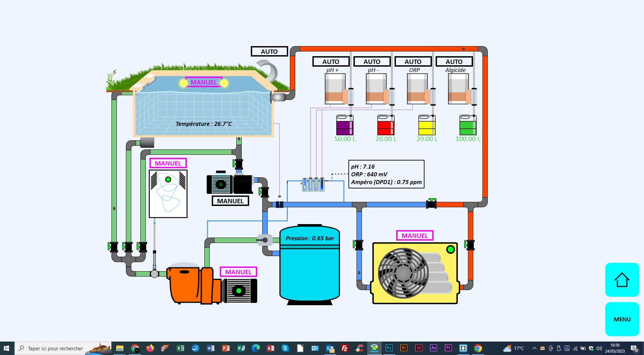
Task: Toggle AUTO mode for the ORP dosing pump
Action: click(413, 61)
